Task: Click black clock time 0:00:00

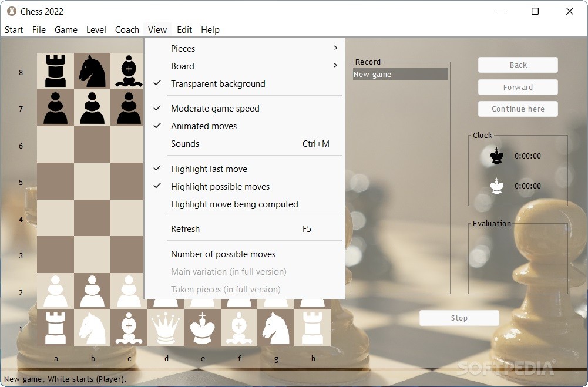Action: (527, 156)
